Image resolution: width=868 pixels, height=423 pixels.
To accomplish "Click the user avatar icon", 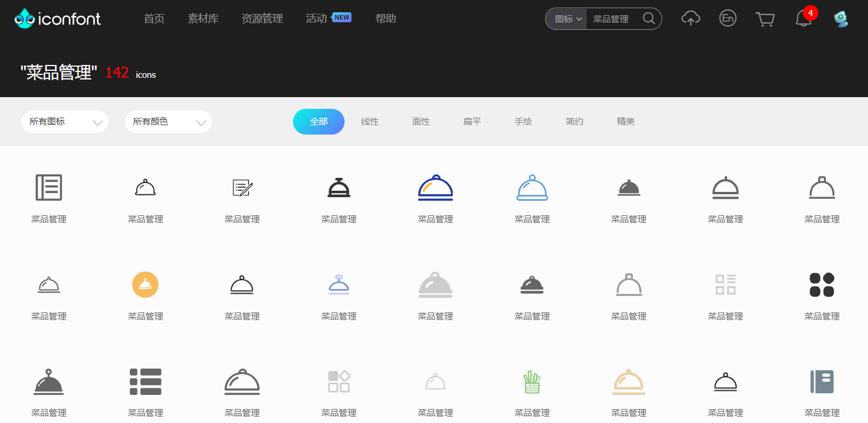I will [841, 19].
